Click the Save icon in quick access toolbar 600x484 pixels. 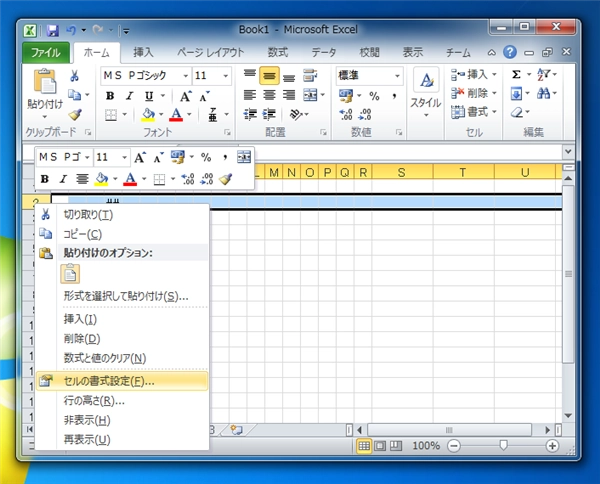[52, 31]
